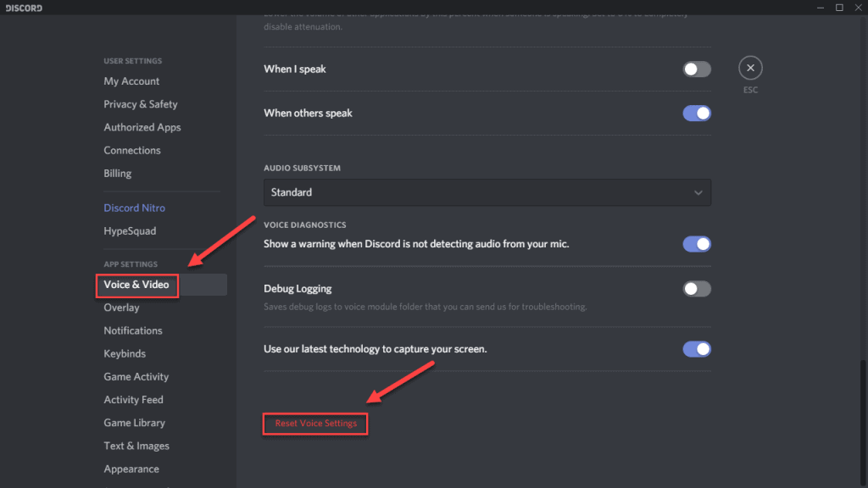This screenshot has height=488, width=868.
Task: Open Appearance settings
Action: coord(131,469)
